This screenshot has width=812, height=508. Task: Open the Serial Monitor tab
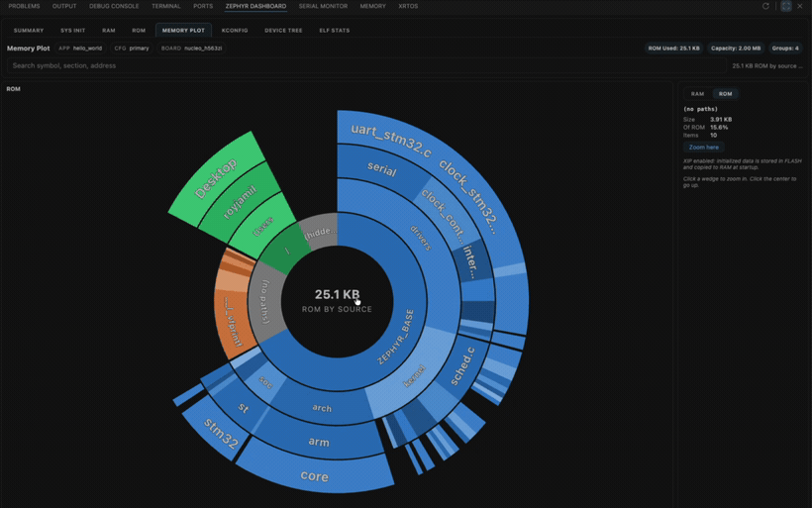coord(323,6)
